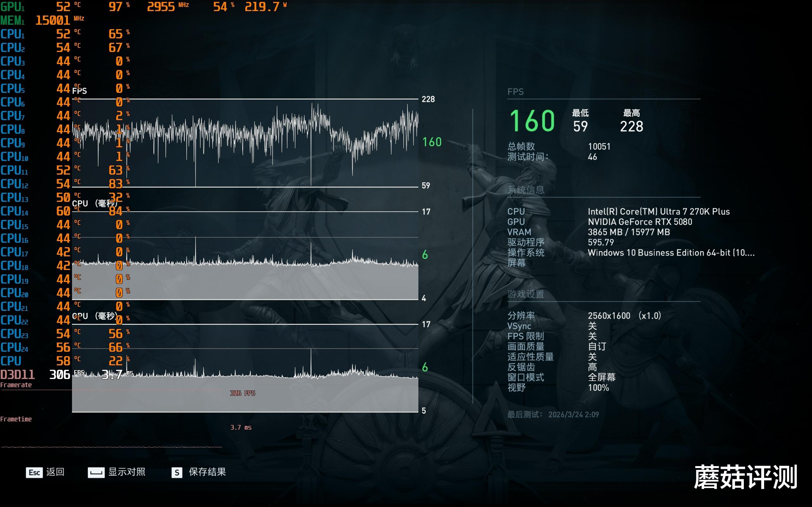
Task: Click the 最低 minimum FPS value 59
Action: [580, 126]
